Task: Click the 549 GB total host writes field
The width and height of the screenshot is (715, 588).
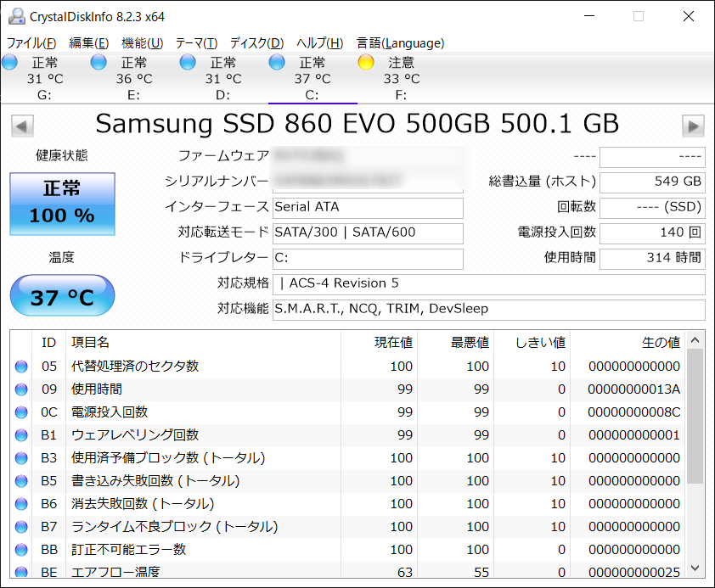Action: click(x=652, y=182)
